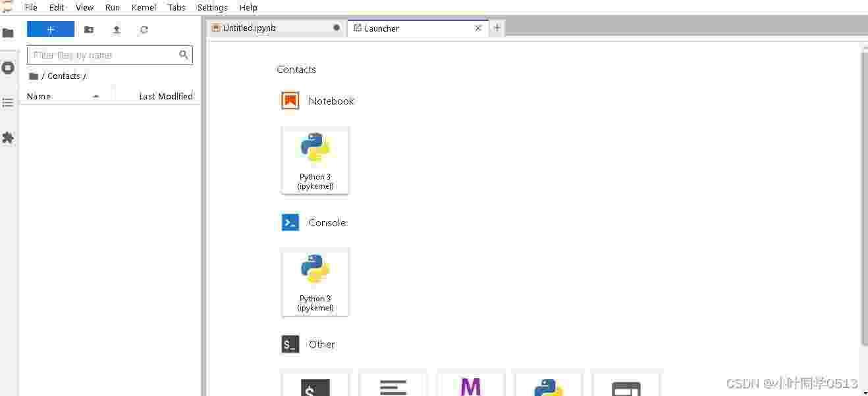Click the blue New Launcher plus button

click(51, 29)
